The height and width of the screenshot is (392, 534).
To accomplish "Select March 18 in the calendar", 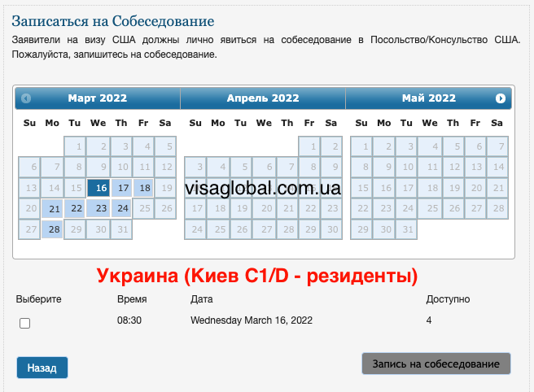I will click(x=143, y=188).
